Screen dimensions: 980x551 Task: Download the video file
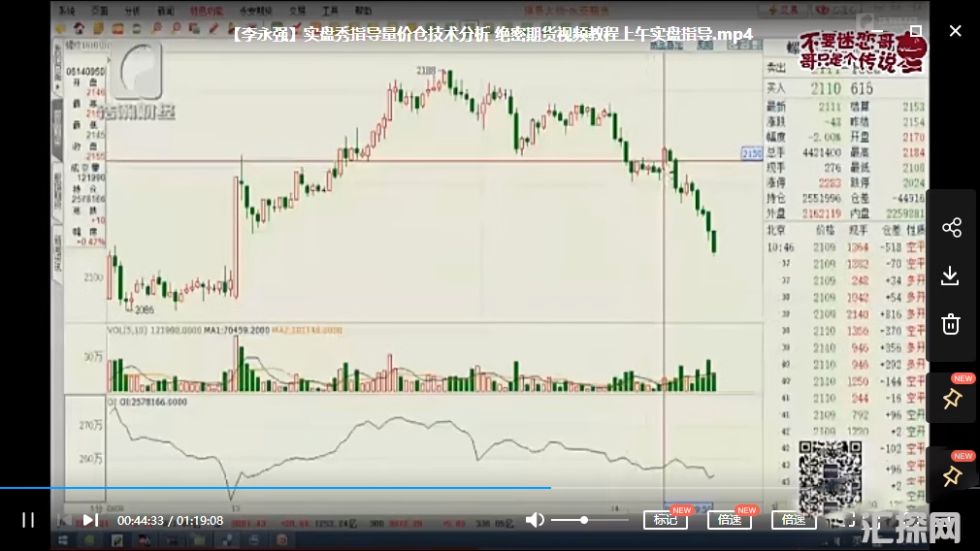pos(951,275)
